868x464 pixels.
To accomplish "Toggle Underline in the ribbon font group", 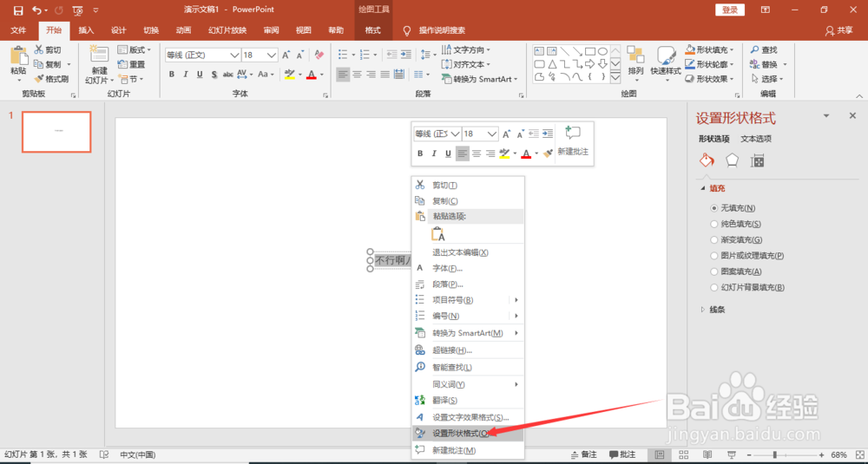I will click(x=200, y=74).
